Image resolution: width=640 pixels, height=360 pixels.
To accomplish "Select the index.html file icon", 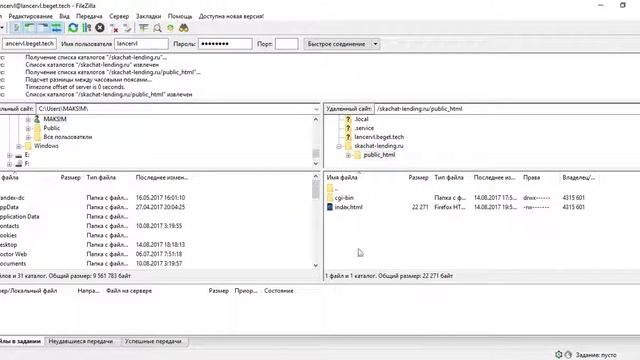I will click(x=330, y=207).
